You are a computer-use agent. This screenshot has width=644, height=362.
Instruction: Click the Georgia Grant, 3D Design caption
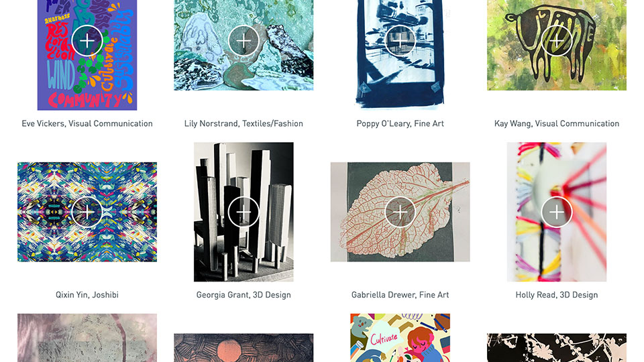[x=244, y=295]
